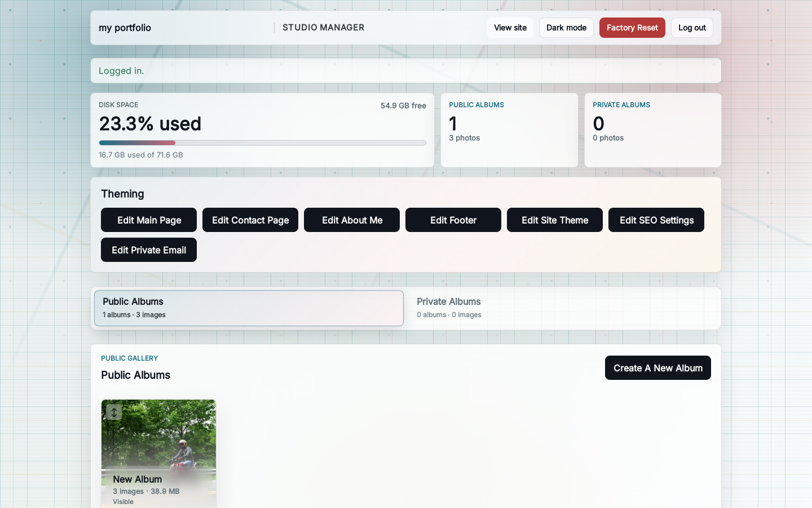The width and height of the screenshot is (812, 508).
Task: Click Create A New Album
Action: (658, 368)
